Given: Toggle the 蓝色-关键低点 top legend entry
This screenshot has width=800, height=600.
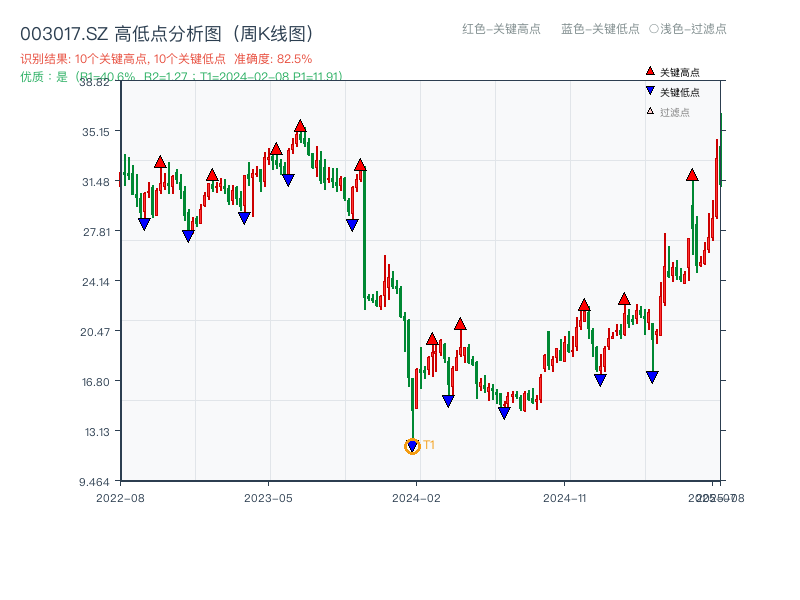Looking at the screenshot, I should (600, 29).
